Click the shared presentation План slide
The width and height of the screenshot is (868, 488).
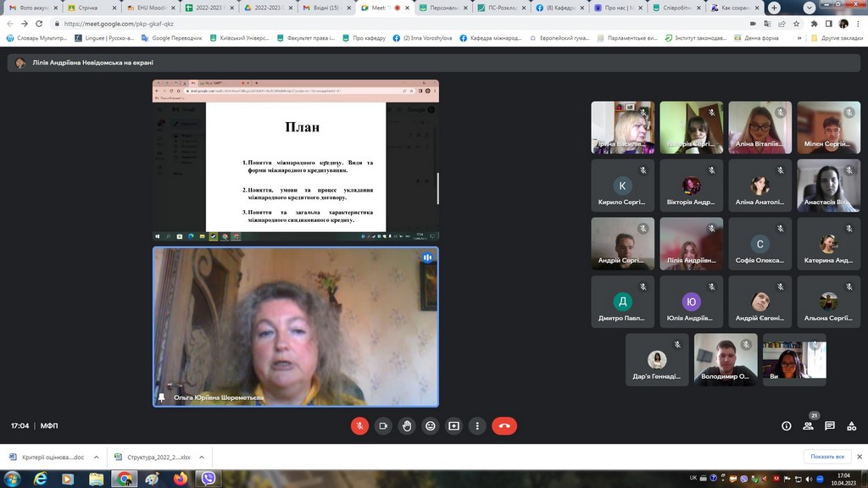295,166
